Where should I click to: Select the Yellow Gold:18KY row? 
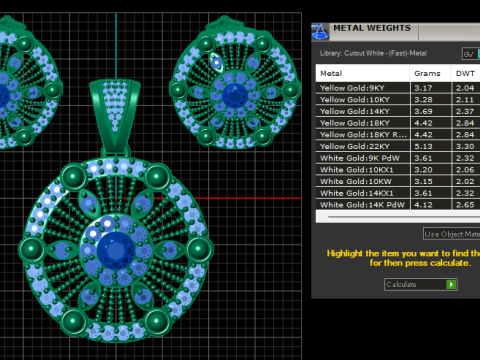click(398, 123)
